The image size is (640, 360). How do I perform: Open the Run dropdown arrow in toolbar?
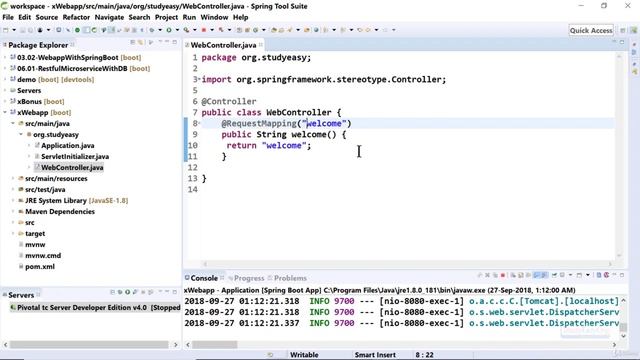[x=177, y=30]
